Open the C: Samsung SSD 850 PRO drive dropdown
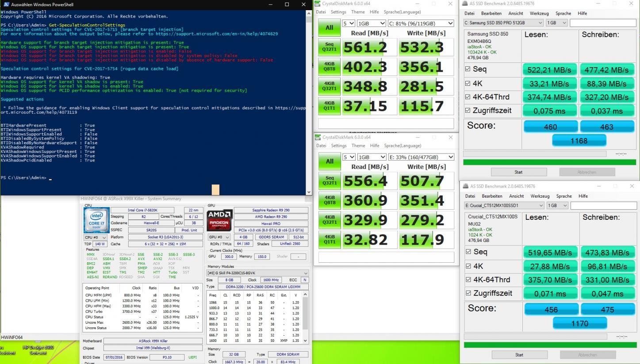The width and height of the screenshot is (640, 364). pos(503,23)
